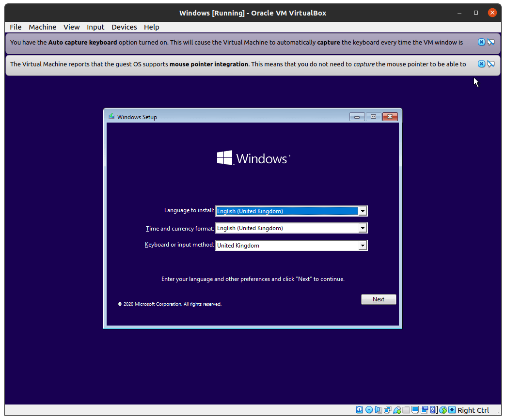Open the Devices menu

click(x=124, y=27)
